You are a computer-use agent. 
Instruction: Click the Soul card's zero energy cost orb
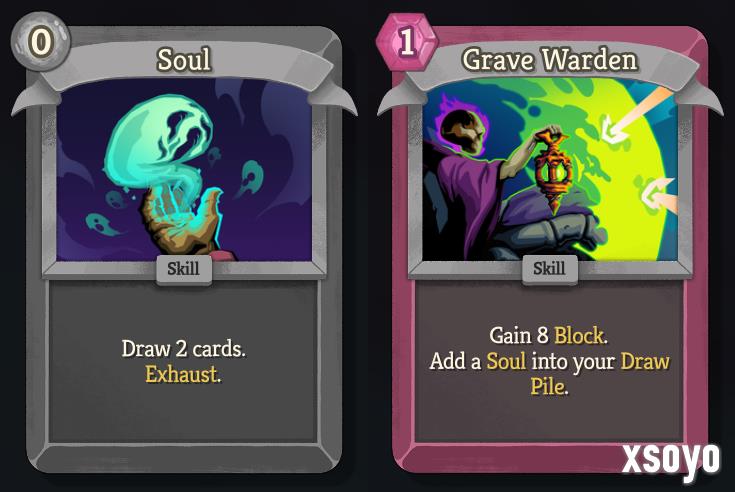40,42
